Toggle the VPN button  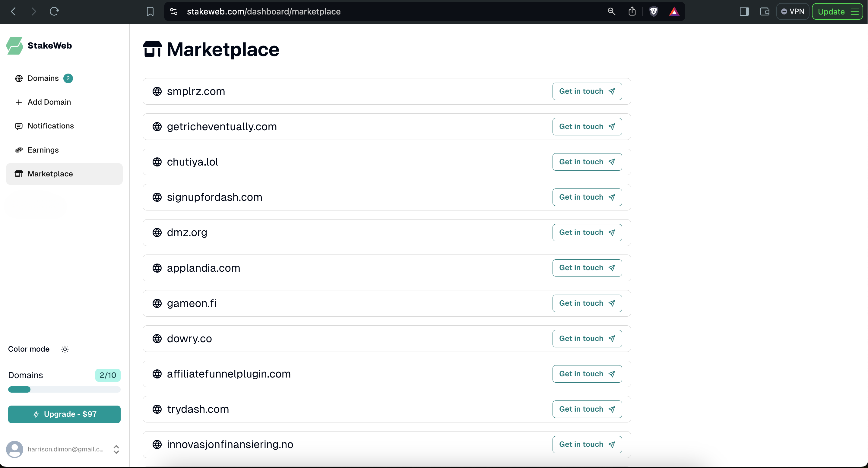793,11
